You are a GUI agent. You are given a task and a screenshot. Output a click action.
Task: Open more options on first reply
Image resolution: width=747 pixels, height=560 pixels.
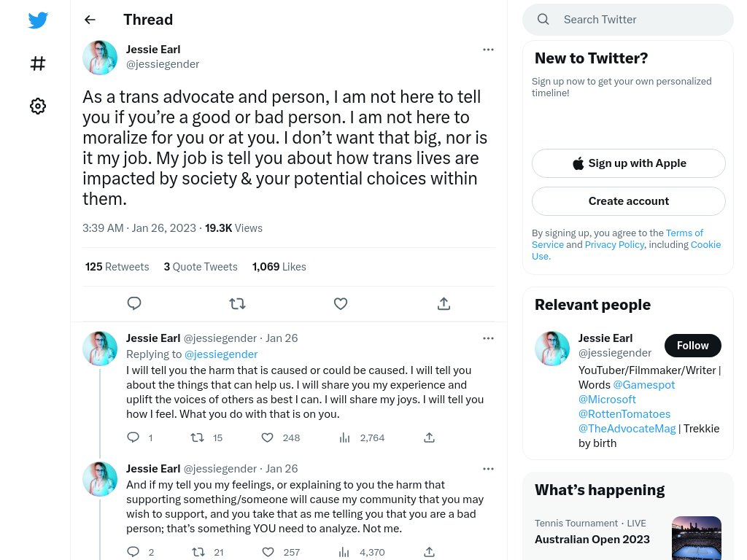pos(488,338)
